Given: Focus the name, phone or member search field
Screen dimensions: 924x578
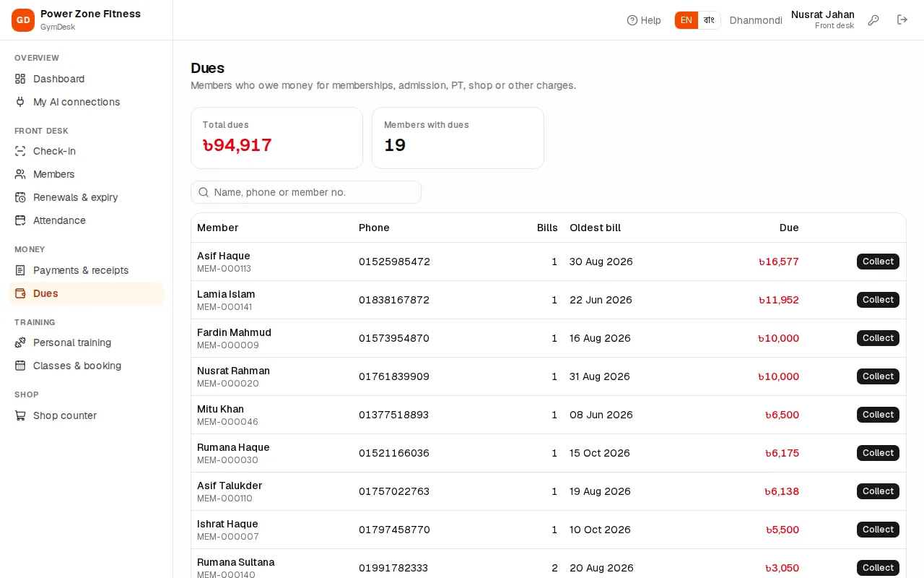Looking at the screenshot, I should coord(306,192).
